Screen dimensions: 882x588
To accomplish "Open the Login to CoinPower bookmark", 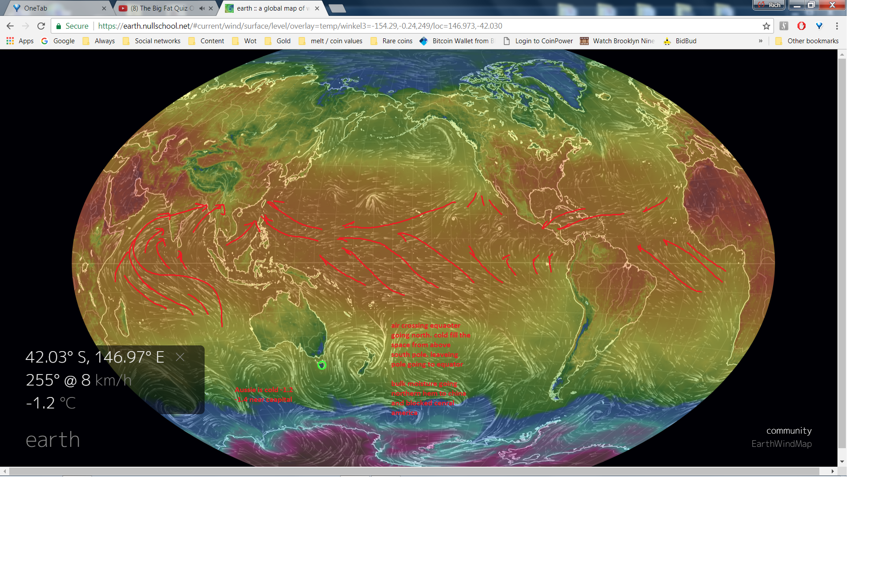I will coord(538,41).
